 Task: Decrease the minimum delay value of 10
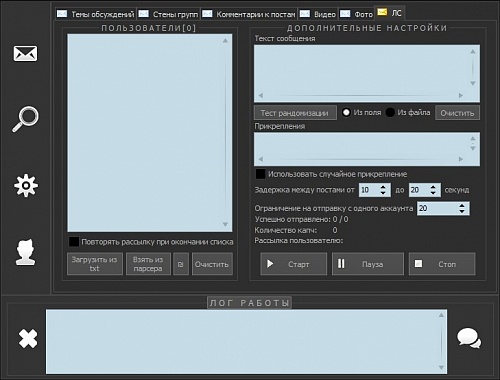point(383,193)
